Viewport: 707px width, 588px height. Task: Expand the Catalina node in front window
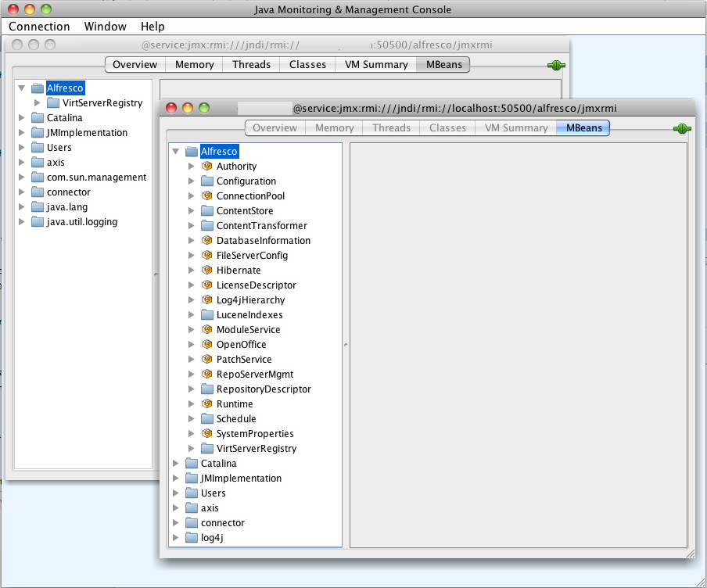[x=176, y=464]
